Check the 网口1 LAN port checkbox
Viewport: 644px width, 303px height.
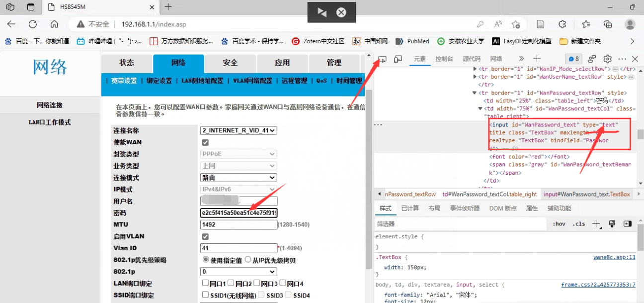205,283
